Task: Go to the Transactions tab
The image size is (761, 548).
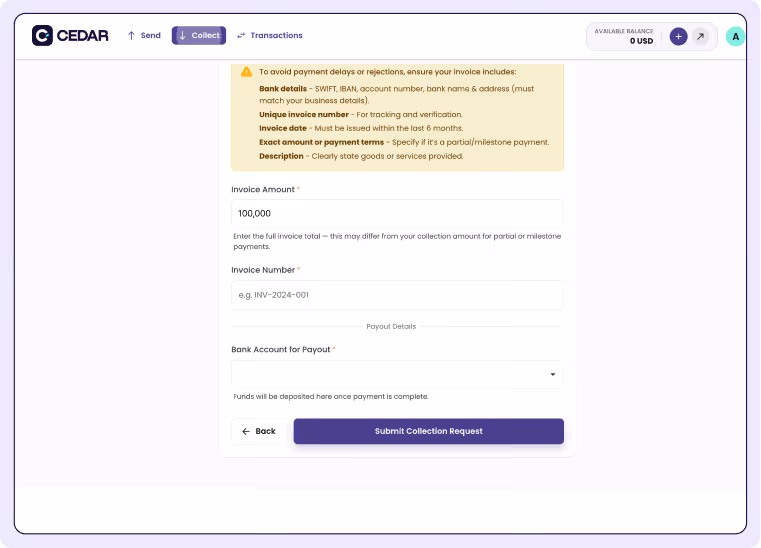Action: pyautogui.click(x=270, y=35)
